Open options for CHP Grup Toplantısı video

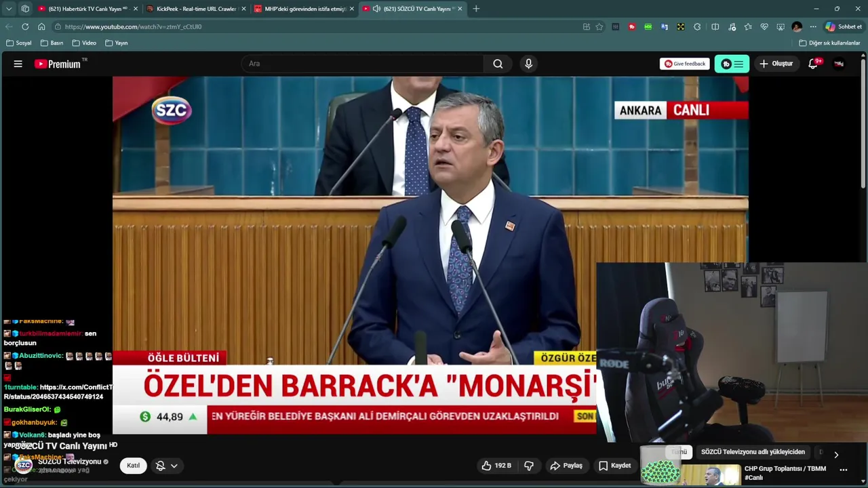click(844, 469)
